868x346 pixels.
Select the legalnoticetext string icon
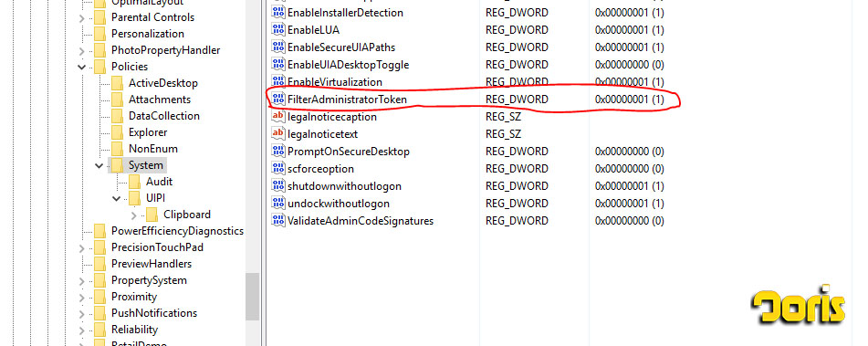pyautogui.click(x=277, y=133)
